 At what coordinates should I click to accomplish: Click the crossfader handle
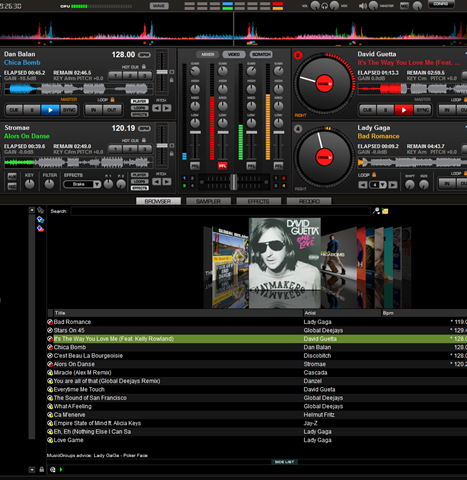point(234,182)
